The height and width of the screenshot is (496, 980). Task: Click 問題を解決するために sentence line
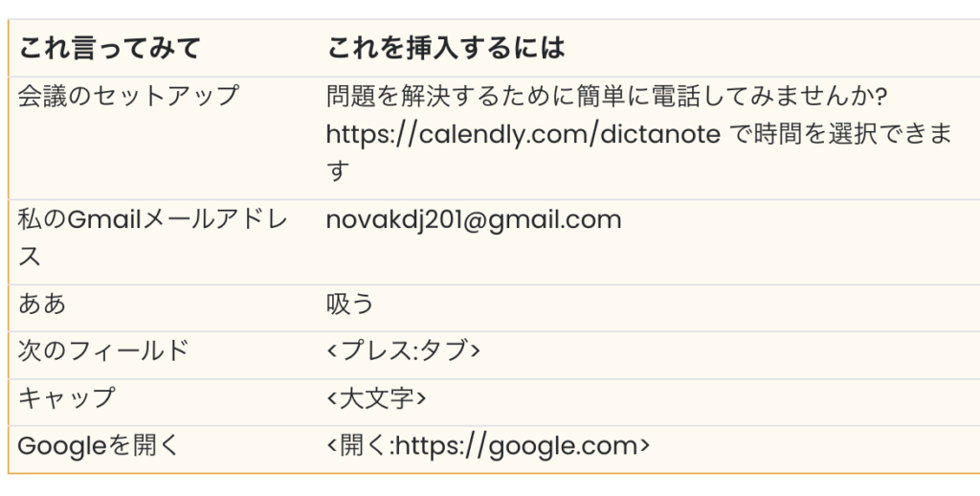tap(607, 97)
